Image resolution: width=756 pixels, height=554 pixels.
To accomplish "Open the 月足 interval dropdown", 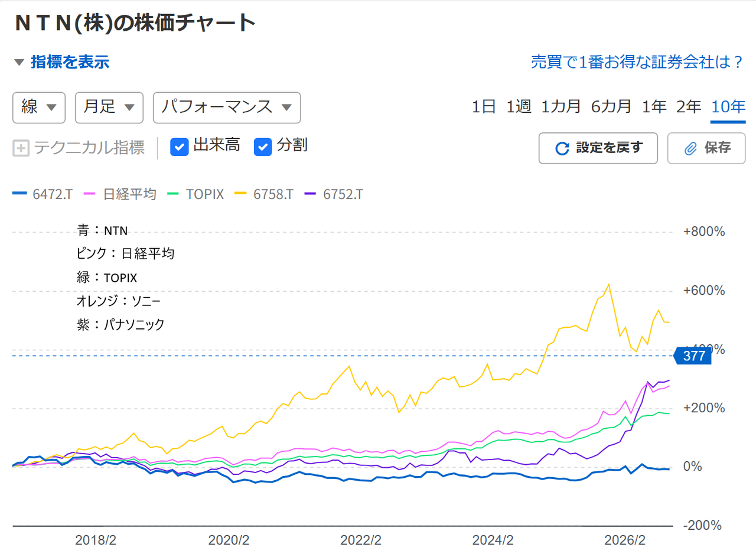I will [109, 107].
